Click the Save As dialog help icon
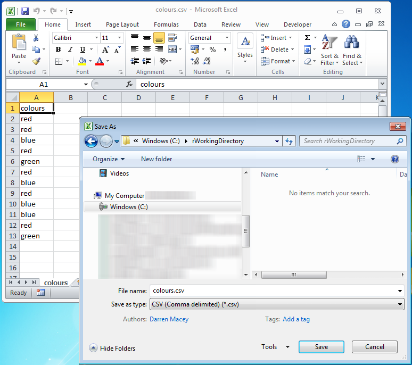This screenshot has width=412, height=365. point(395,159)
